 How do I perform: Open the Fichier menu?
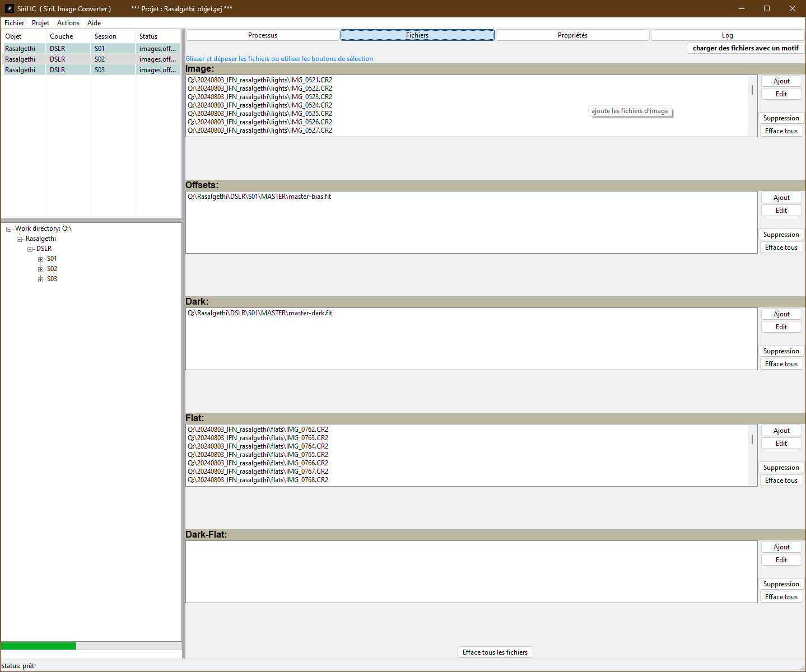point(14,23)
